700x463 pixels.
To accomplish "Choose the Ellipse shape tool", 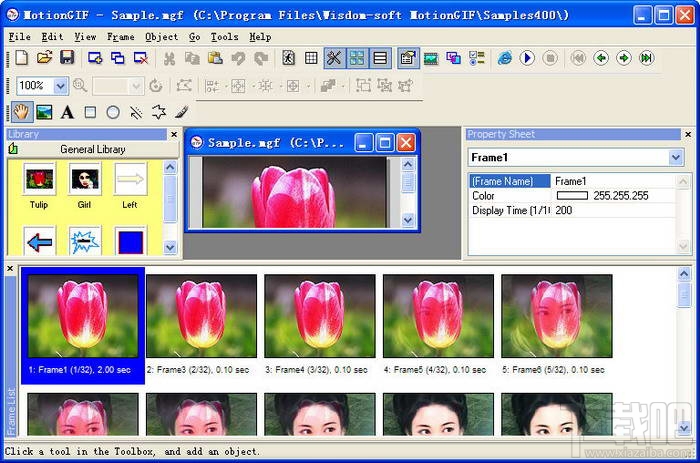I will (x=113, y=112).
